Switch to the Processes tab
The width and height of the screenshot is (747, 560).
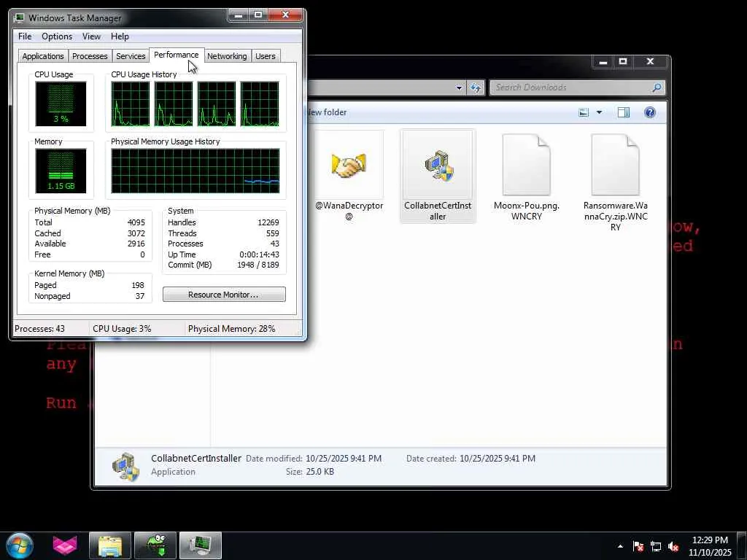click(90, 56)
